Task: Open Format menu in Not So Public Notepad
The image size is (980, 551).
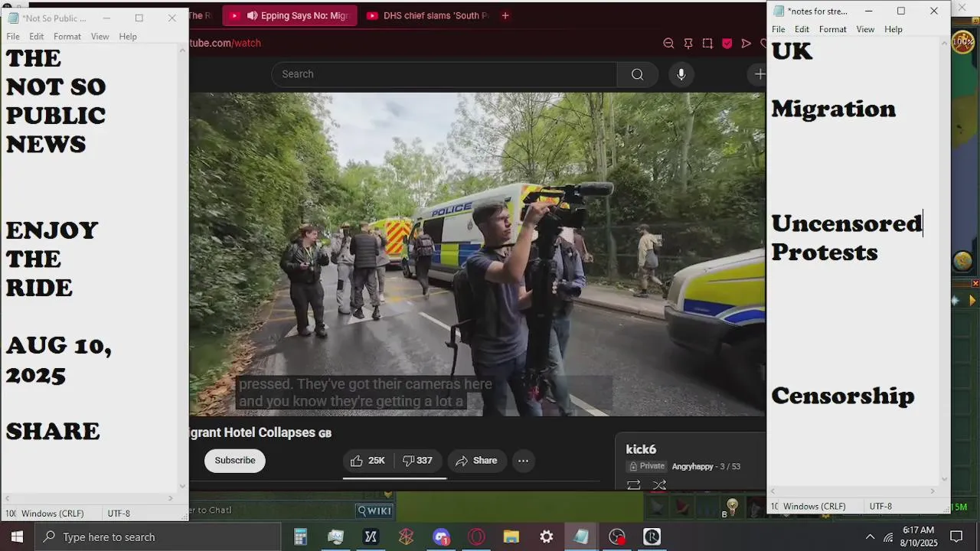Action: (67, 37)
